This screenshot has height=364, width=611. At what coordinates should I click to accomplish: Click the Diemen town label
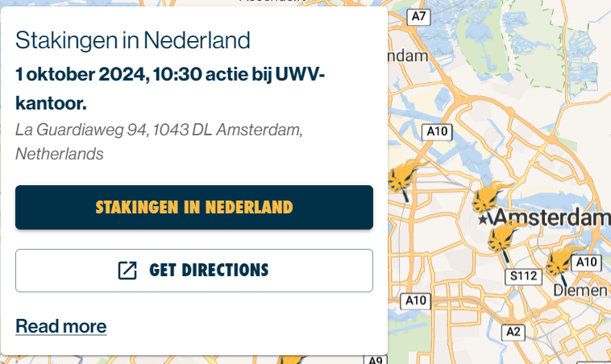click(580, 291)
